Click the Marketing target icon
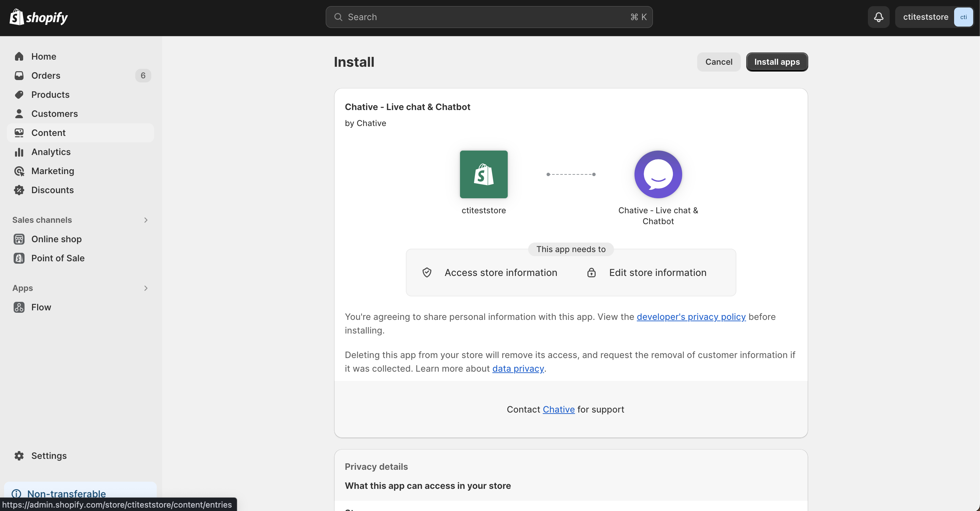Screen dimensions: 980x511 19,171
